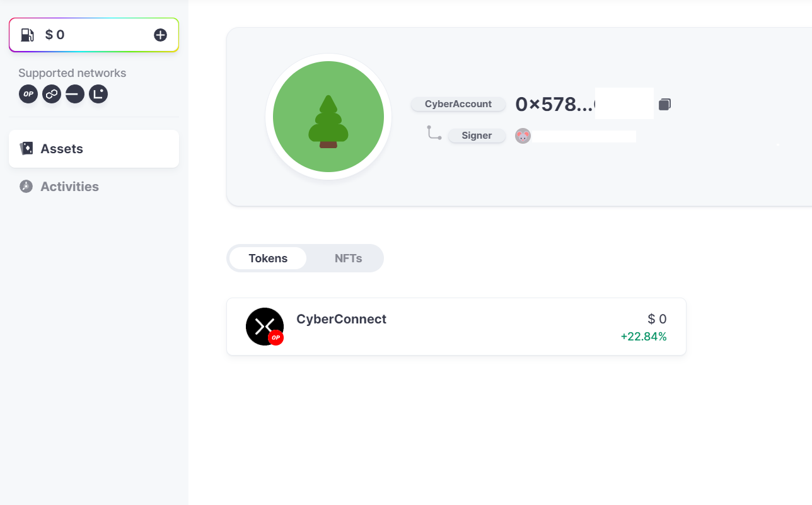Click the gas balance $ 0 box

[x=94, y=35]
